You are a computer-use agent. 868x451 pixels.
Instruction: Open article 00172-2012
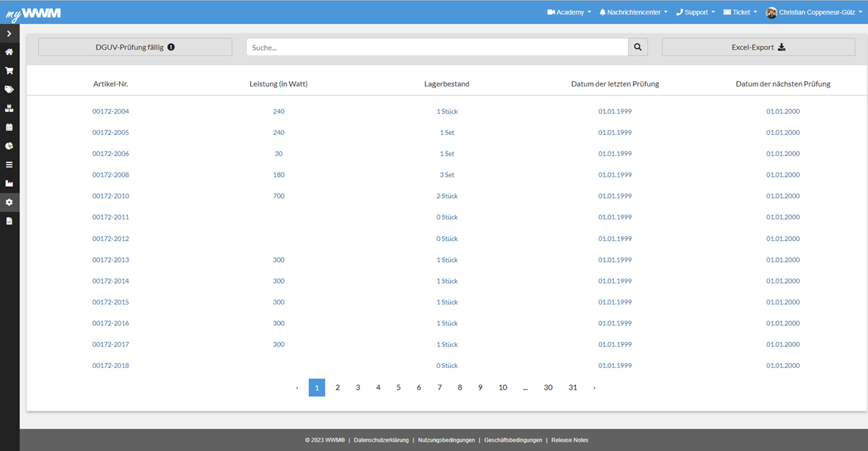(110, 239)
